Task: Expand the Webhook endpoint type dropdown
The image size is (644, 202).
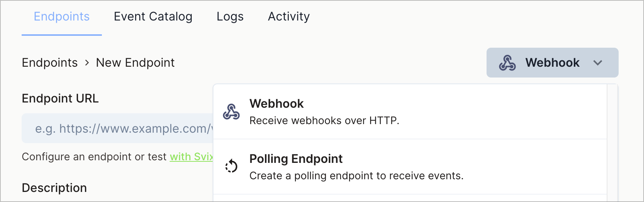Action: click(552, 63)
